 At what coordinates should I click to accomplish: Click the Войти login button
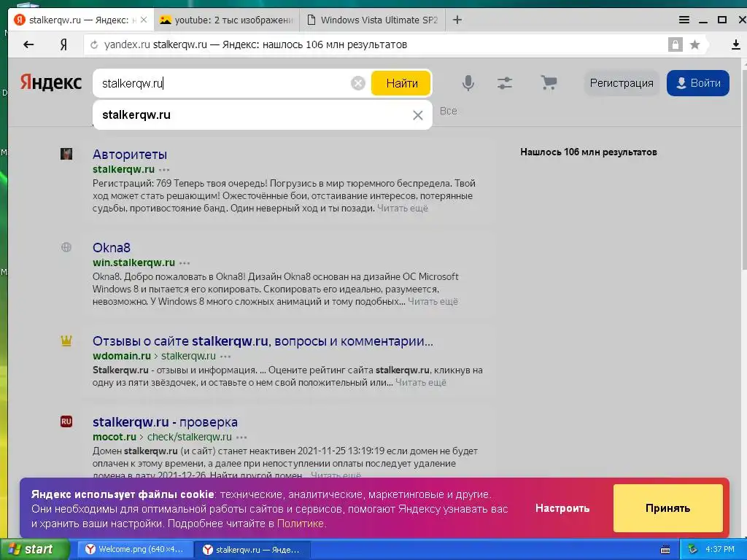coord(698,83)
